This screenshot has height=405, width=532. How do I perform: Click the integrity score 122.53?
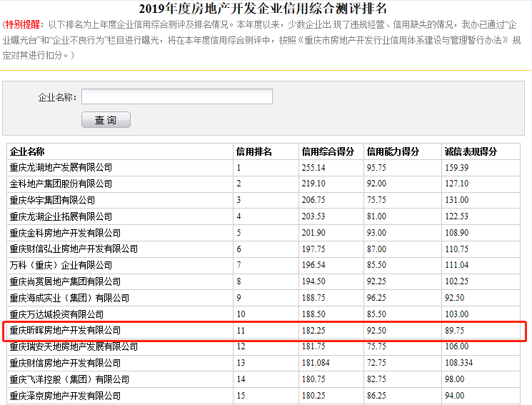[x=457, y=216]
